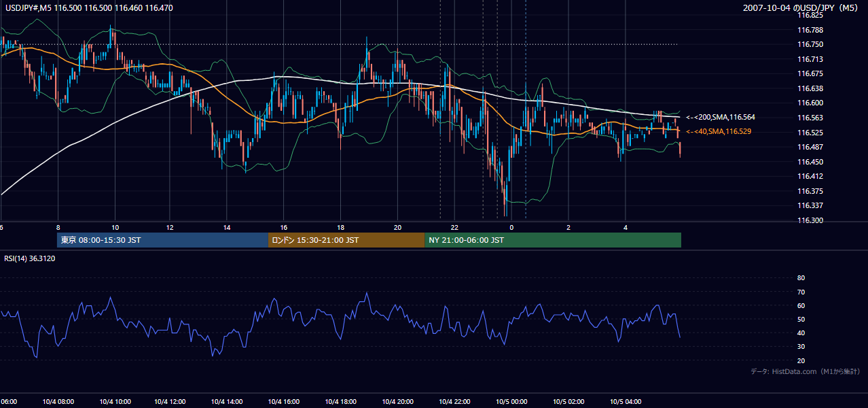Click the RSI(14) 36.3120 indicator label
Screen dimensions: 868x408
click(30, 258)
